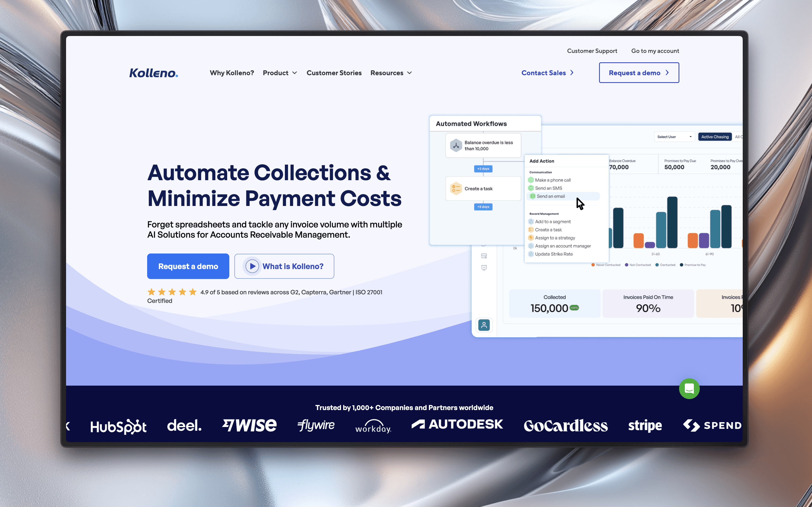Click the Wise logo
Viewport: 812px width, 507px height.
[x=249, y=425]
